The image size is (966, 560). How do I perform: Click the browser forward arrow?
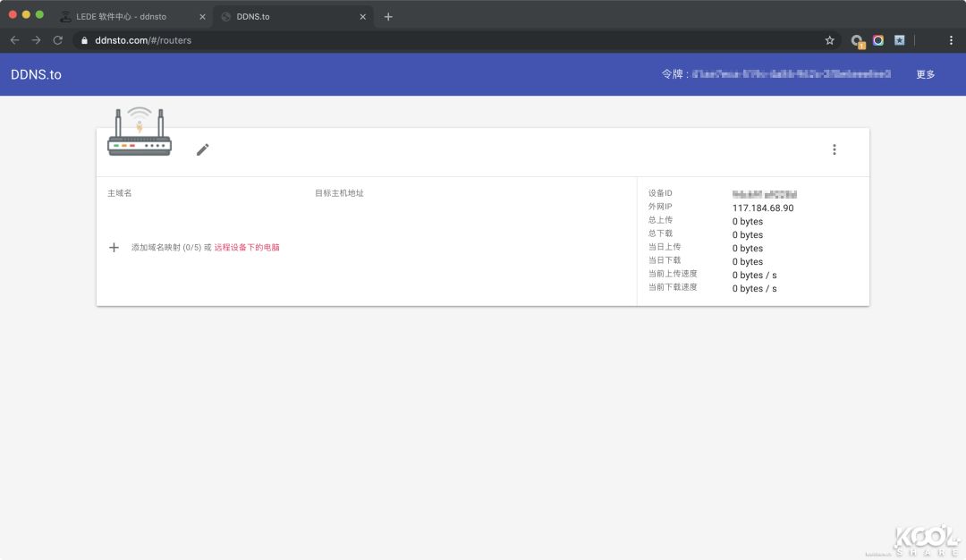36,40
